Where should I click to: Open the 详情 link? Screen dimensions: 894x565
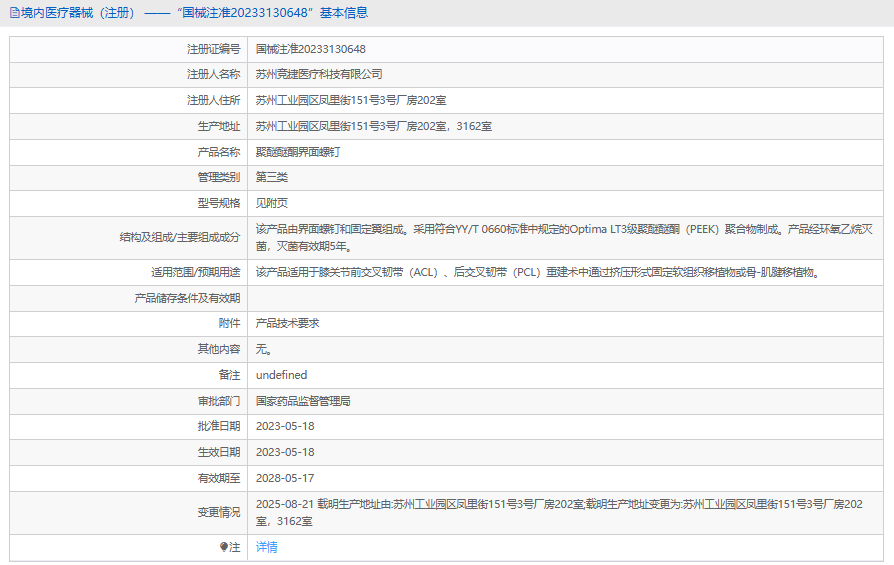[x=267, y=547]
